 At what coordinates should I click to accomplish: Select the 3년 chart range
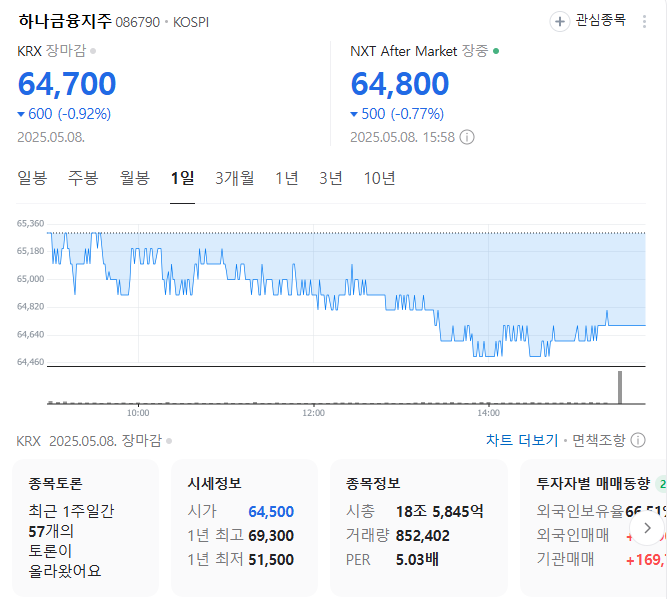(331, 178)
